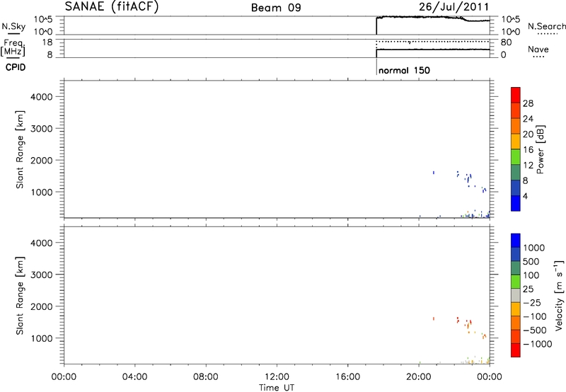Viewport: 566px width, 392px height.
Task: Click the "25" value on the velocity colorbar
Action: pos(528,289)
